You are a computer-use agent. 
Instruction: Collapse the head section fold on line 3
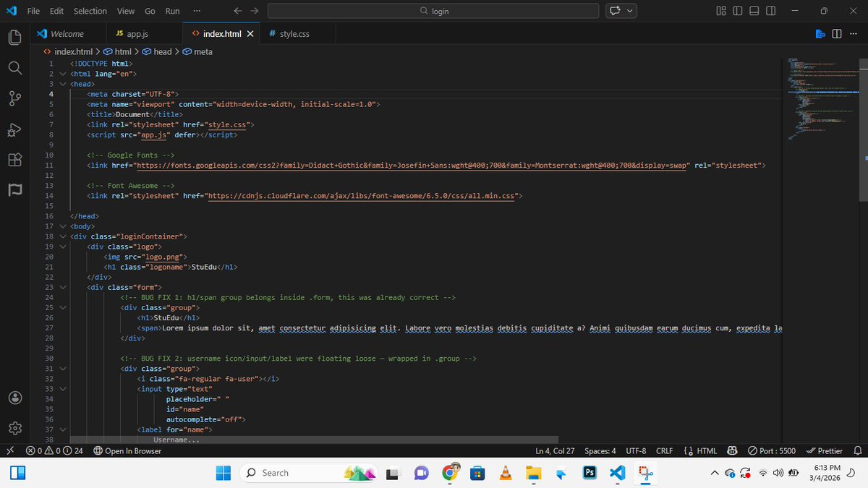(x=63, y=84)
